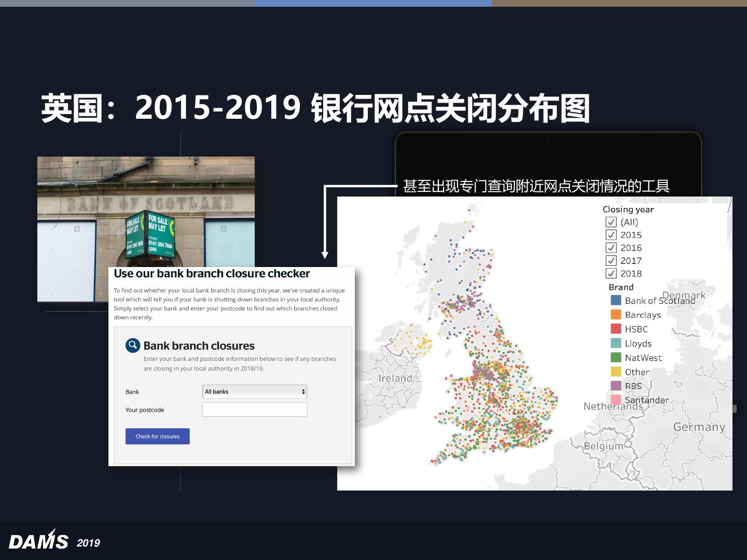
Task: Click the Other yellow legend swatch
Action: [x=616, y=371]
